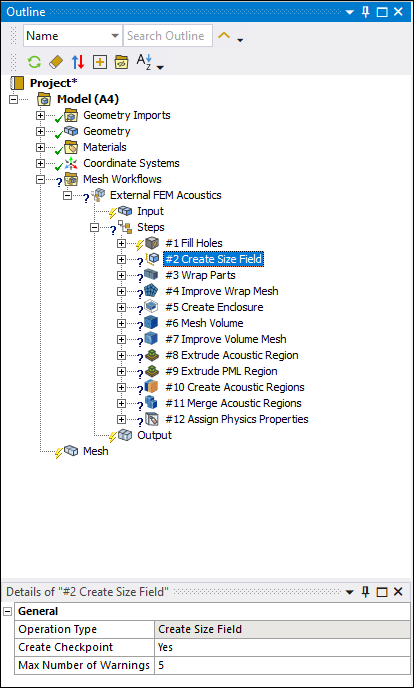This screenshot has width=414, height=688.
Task: Collapse the External FEM Acoustics node
Action: click(x=68, y=195)
